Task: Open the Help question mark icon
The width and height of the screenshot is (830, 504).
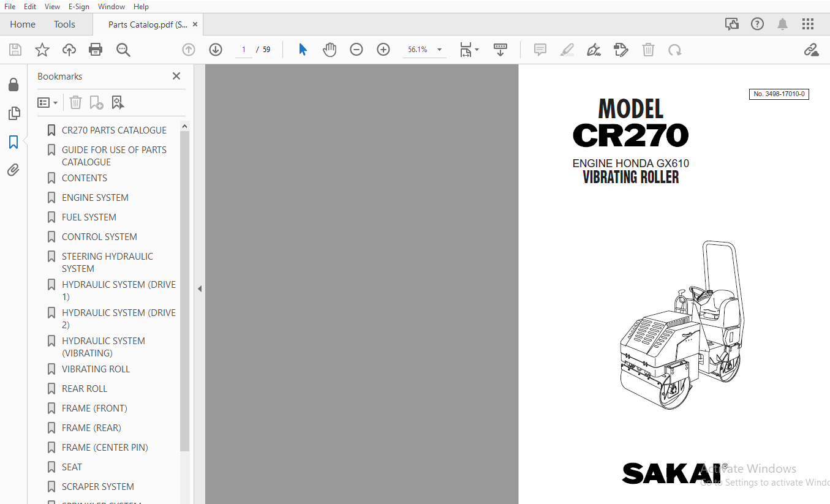Action: point(758,24)
